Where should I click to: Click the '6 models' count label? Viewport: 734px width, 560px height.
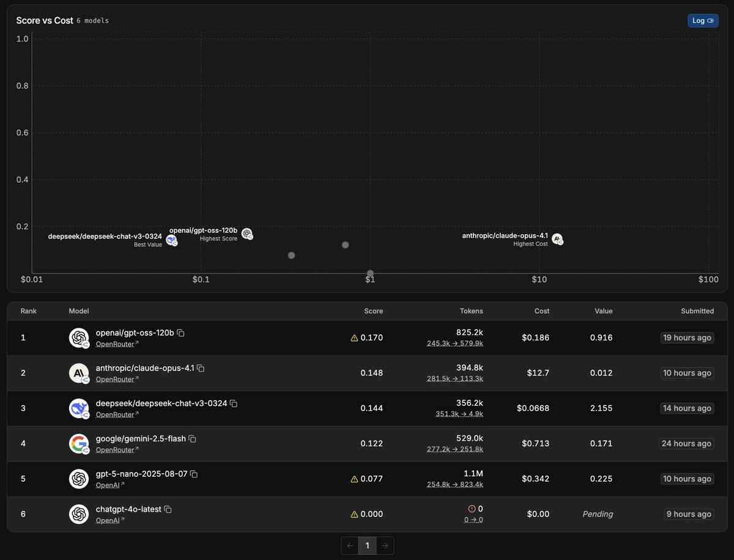coord(93,21)
